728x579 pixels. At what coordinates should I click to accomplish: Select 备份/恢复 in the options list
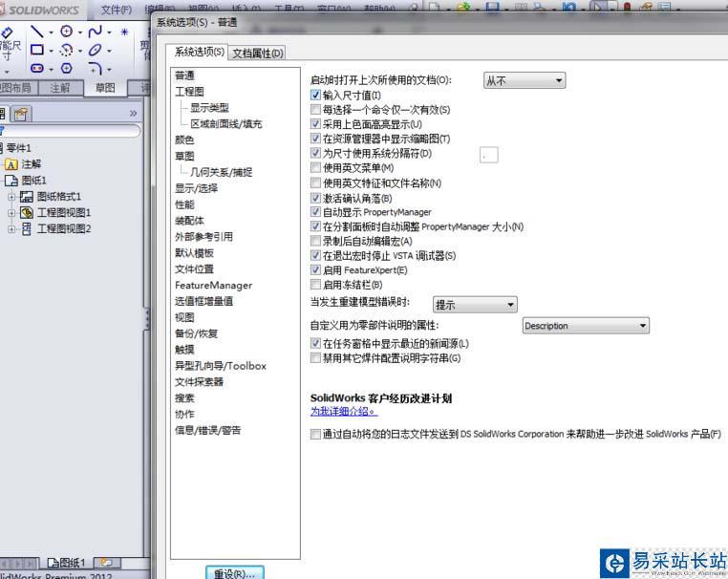(196, 333)
